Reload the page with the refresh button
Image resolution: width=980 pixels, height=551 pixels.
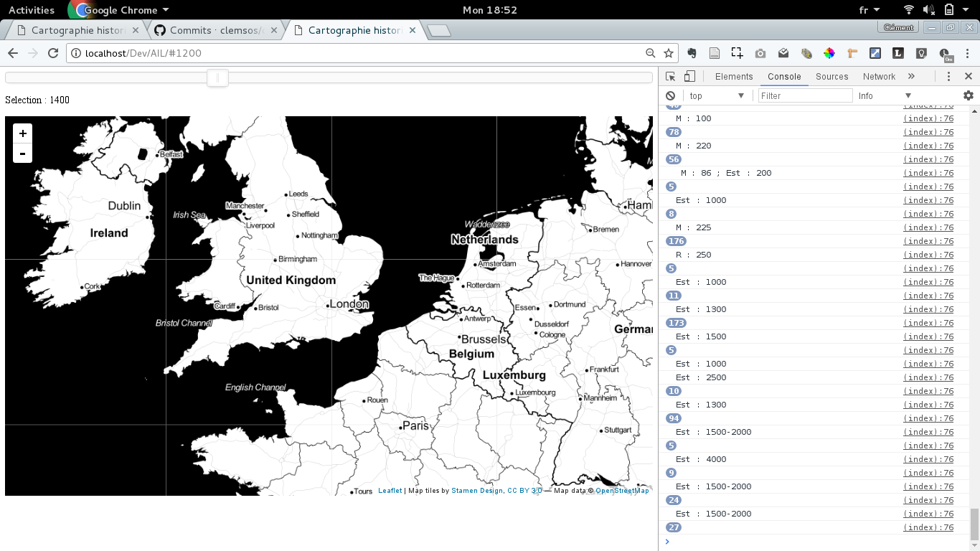pyautogui.click(x=52, y=53)
